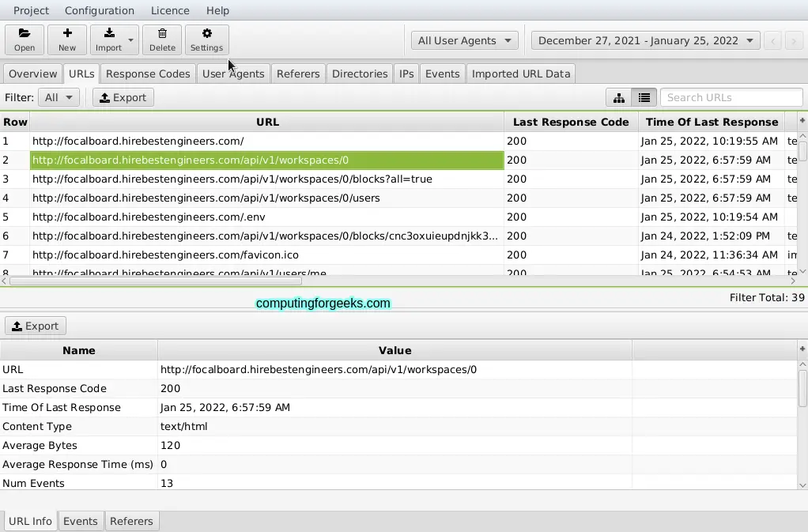
Task: Open the Licence menu
Action: pyautogui.click(x=170, y=10)
